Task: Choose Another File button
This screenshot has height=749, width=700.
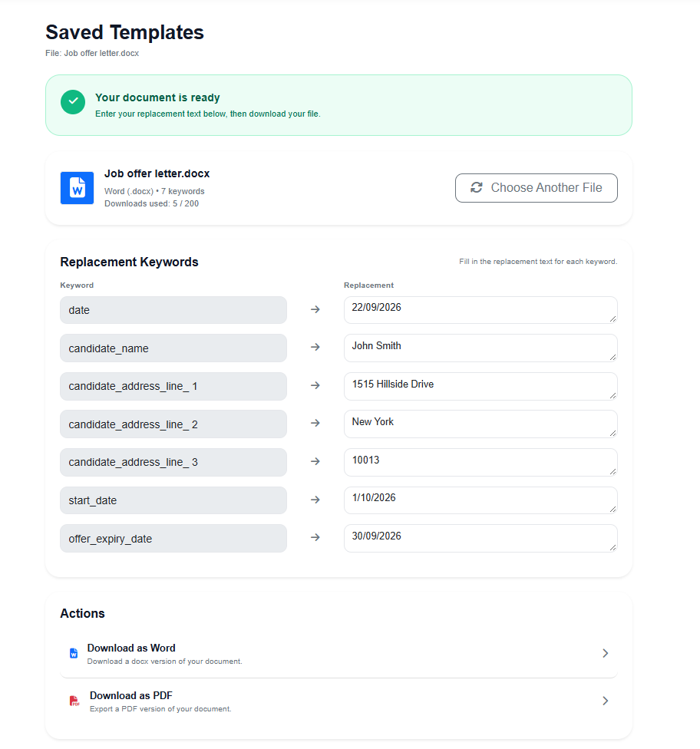Action: [536, 188]
